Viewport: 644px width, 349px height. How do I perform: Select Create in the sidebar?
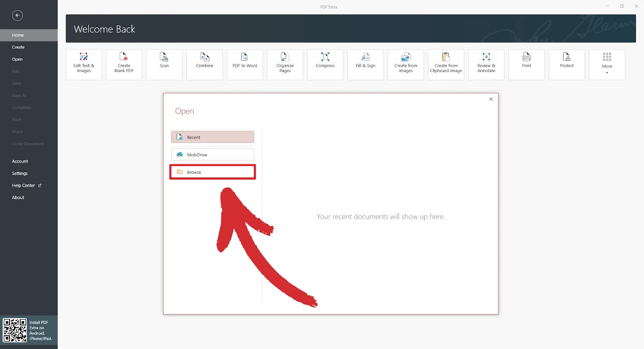click(29, 47)
